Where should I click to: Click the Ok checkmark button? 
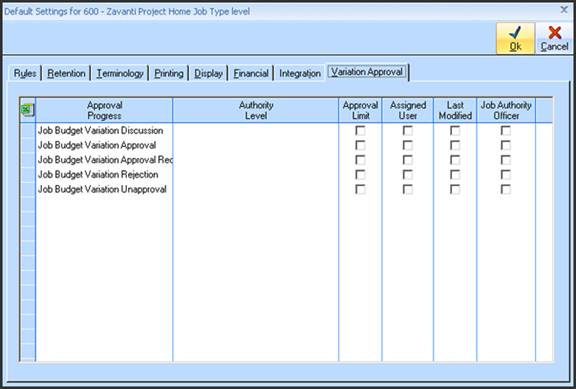pos(515,39)
